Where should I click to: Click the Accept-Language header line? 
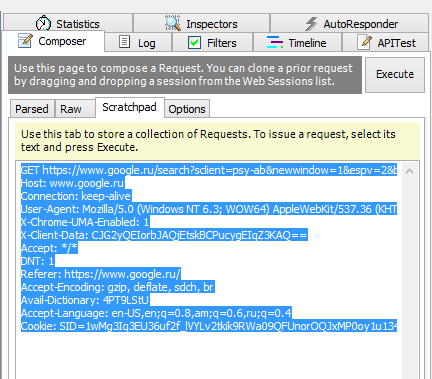[156, 313]
